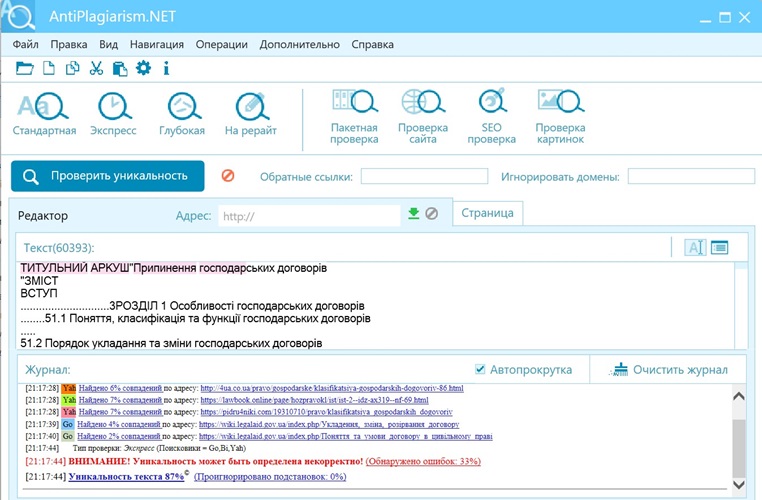Focus Игнорировать домены input field

(691, 176)
